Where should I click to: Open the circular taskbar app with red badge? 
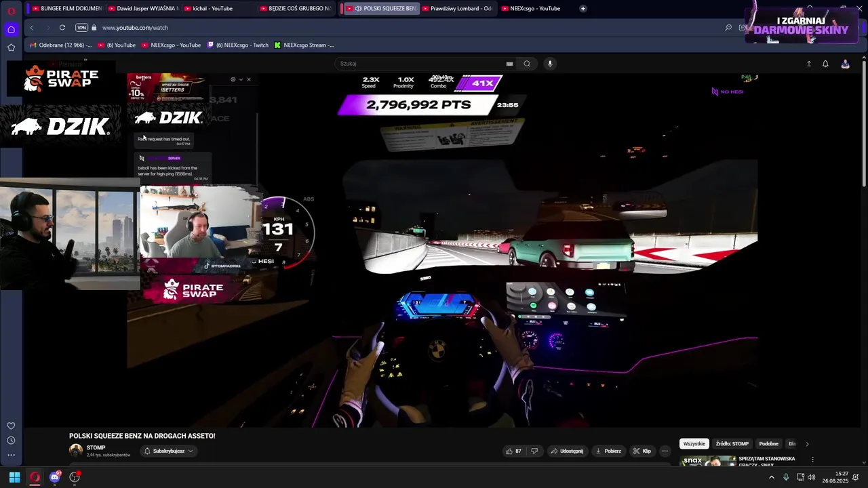[x=75, y=477]
